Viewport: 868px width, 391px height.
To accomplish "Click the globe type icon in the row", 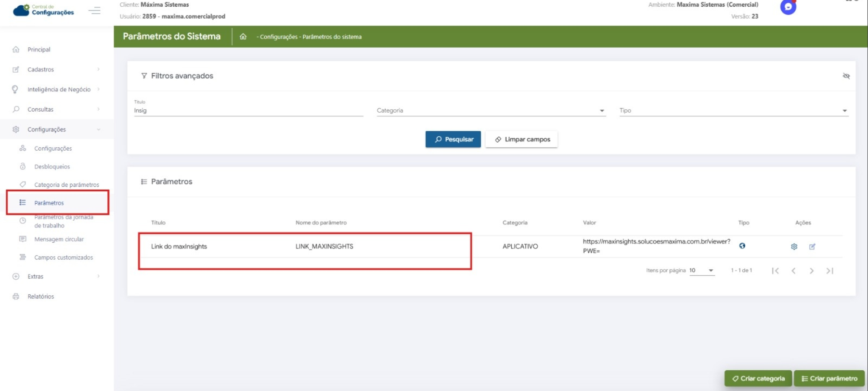I will tap(742, 246).
